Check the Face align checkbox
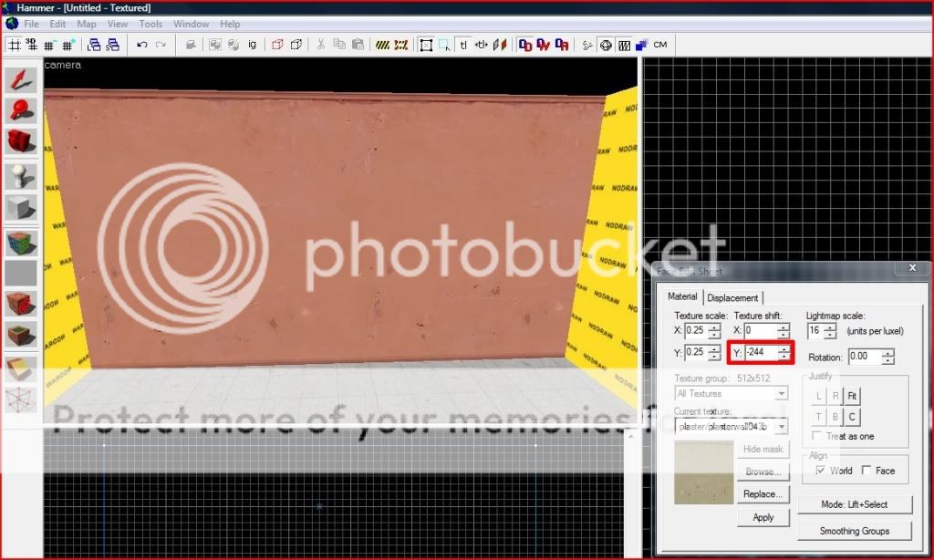The width and height of the screenshot is (934, 560). point(867,470)
